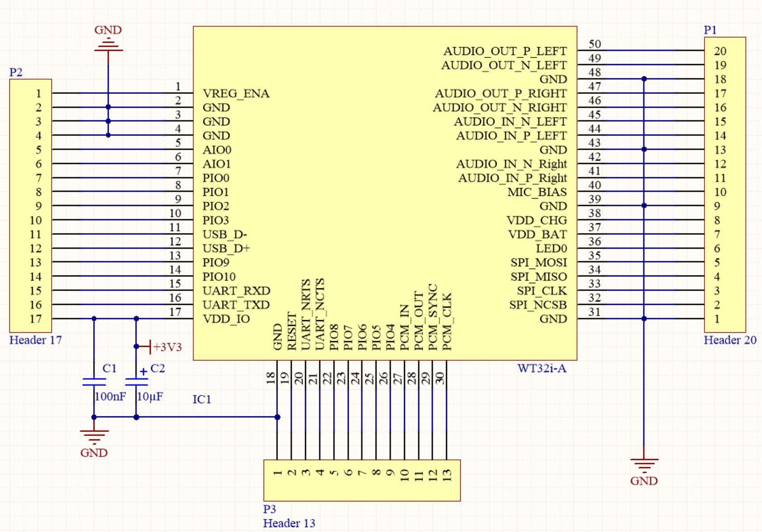
Task: Click the VDD_BAT pin label
Action: pos(537,234)
